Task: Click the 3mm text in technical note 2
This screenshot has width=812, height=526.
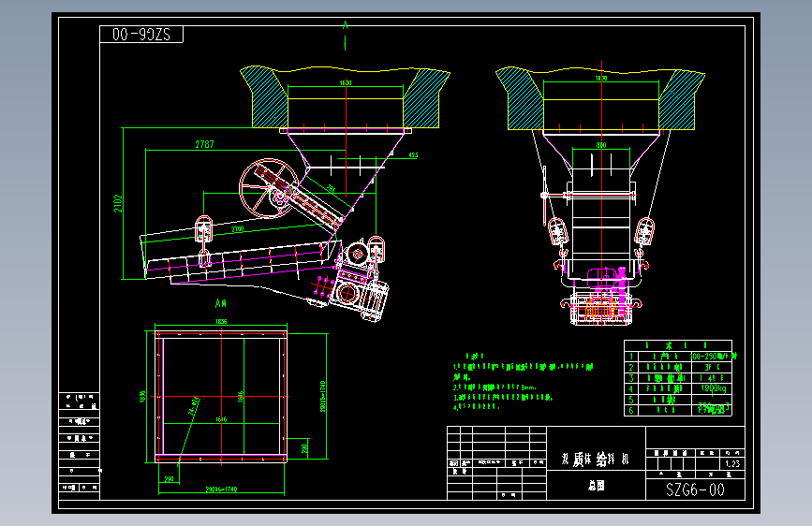Action: pyautogui.click(x=528, y=387)
